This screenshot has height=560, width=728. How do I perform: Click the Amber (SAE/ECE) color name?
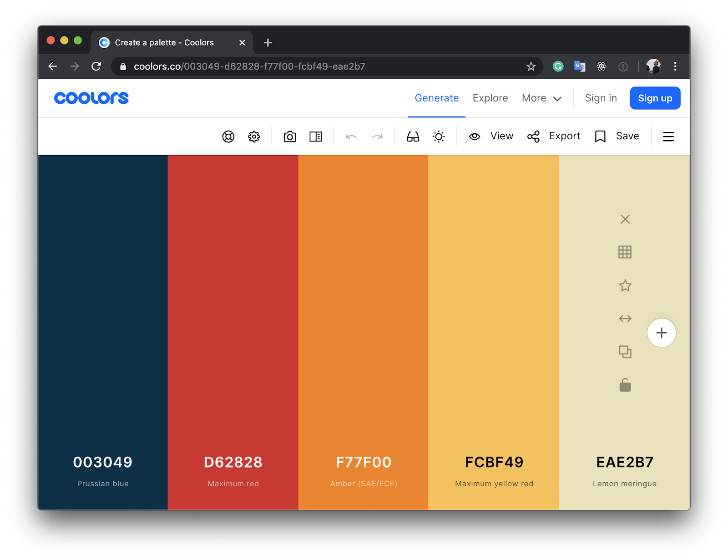pyautogui.click(x=364, y=484)
